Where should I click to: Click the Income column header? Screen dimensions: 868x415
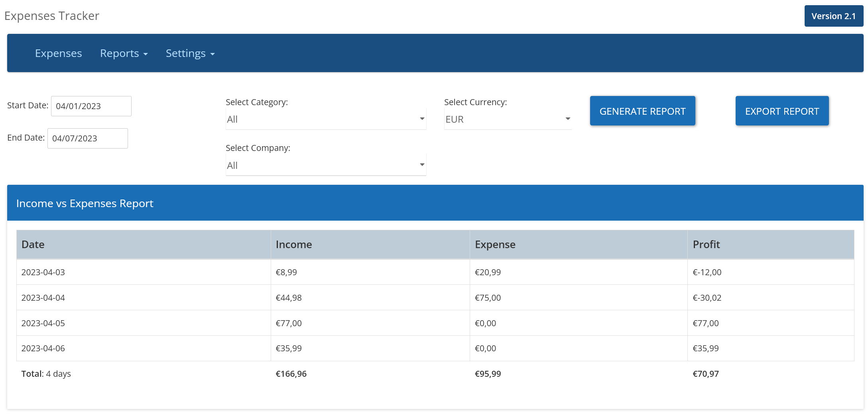[x=293, y=245]
